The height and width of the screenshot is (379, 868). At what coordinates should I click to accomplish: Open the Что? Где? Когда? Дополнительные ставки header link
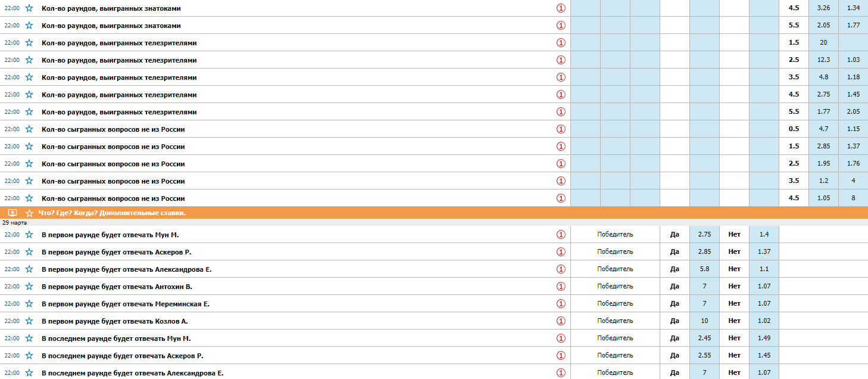pyautogui.click(x=113, y=213)
